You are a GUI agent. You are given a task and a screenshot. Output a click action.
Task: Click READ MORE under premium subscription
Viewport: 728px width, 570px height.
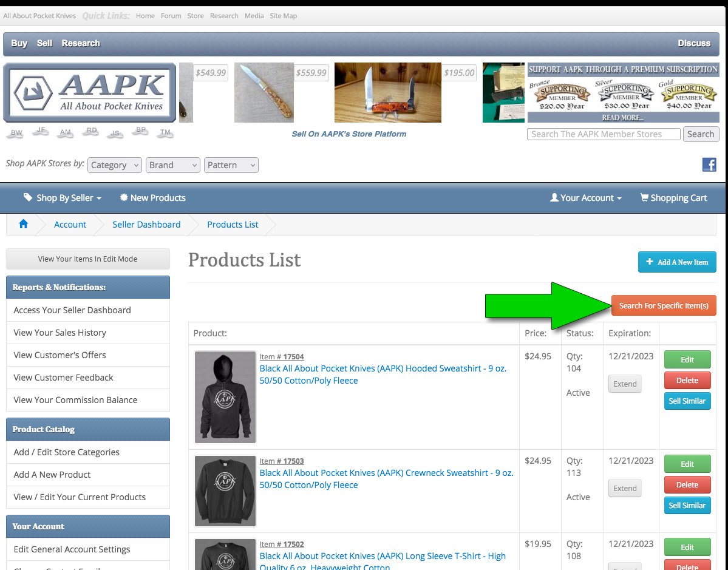[x=622, y=117]
